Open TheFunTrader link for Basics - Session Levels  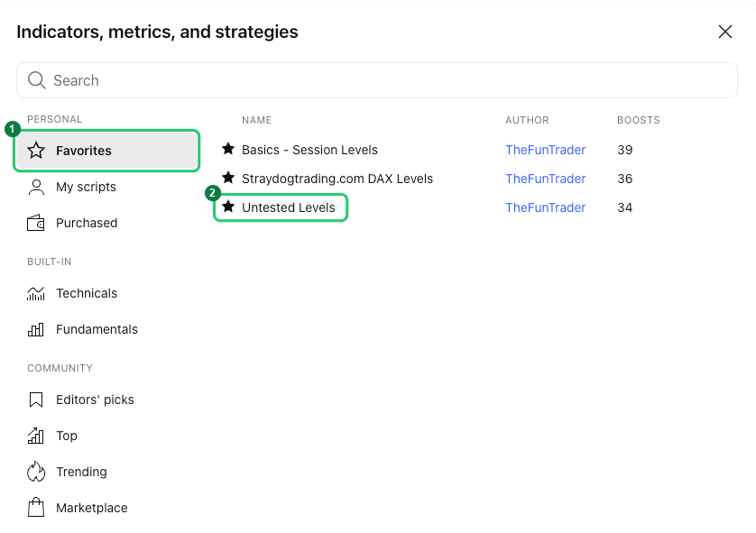[x=545, y=150]
